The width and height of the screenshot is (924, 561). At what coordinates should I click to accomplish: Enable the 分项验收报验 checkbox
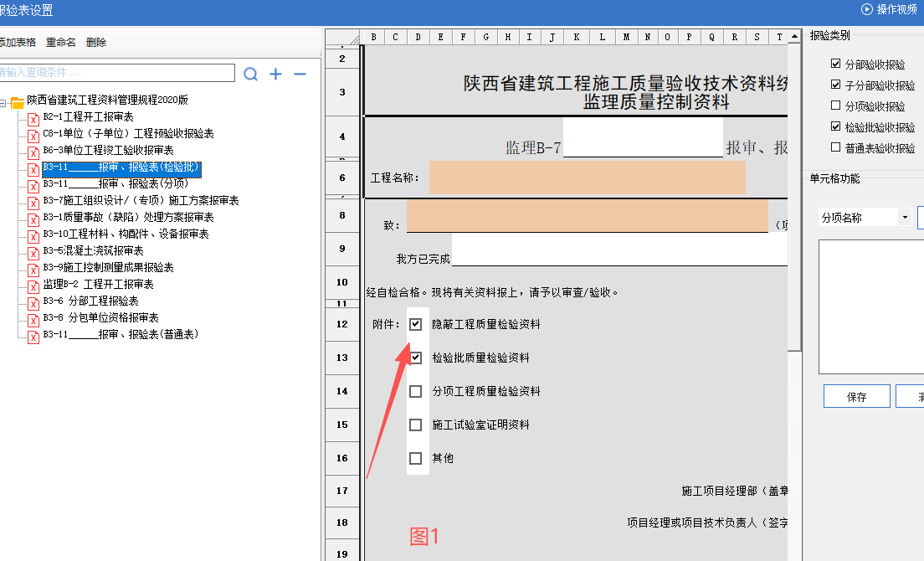835,106
